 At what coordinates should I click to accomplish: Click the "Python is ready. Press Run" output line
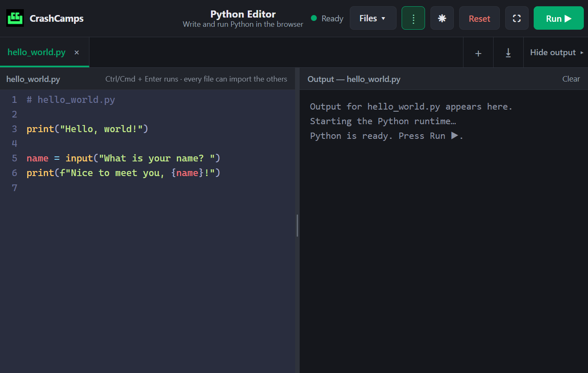(x=386, y=136)
